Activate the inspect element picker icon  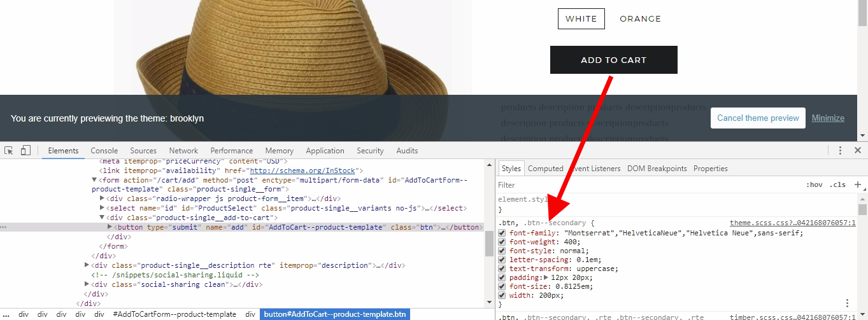[x=9, y=151]
